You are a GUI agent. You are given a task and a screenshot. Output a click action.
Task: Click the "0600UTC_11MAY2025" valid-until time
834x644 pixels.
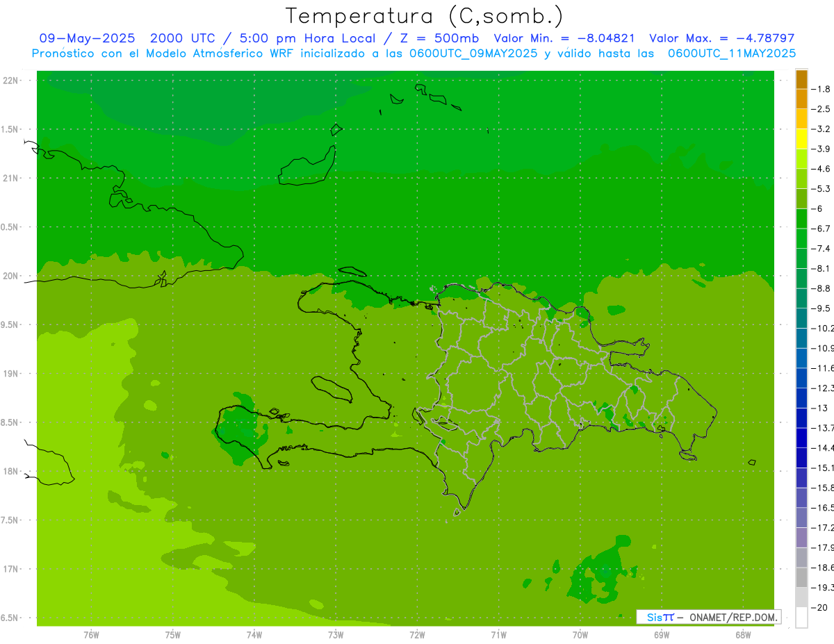point(732,53)
